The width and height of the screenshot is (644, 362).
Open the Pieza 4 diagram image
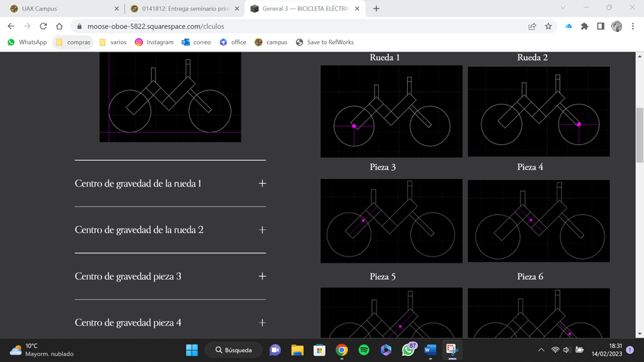coord(538,221)
